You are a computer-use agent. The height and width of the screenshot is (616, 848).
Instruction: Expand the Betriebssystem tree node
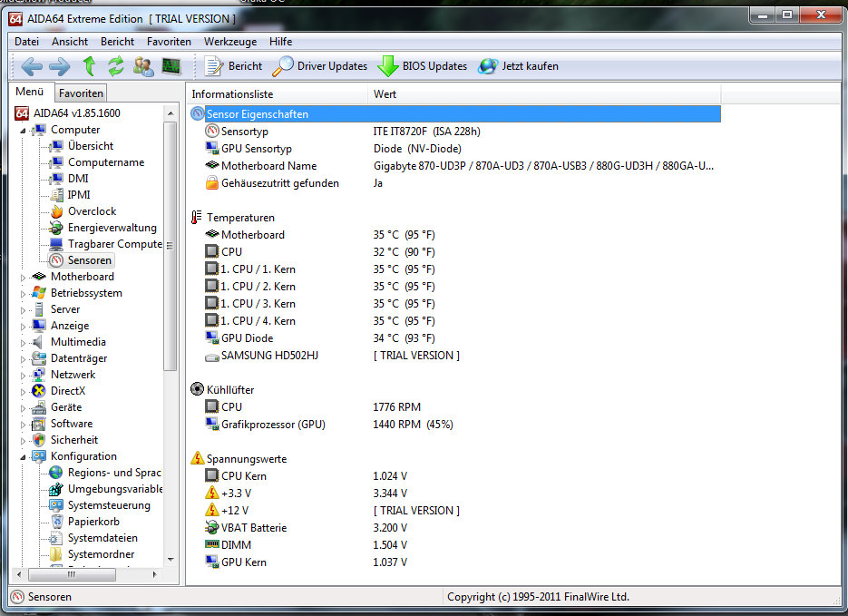pyautogui.click(x=23, y=294)
